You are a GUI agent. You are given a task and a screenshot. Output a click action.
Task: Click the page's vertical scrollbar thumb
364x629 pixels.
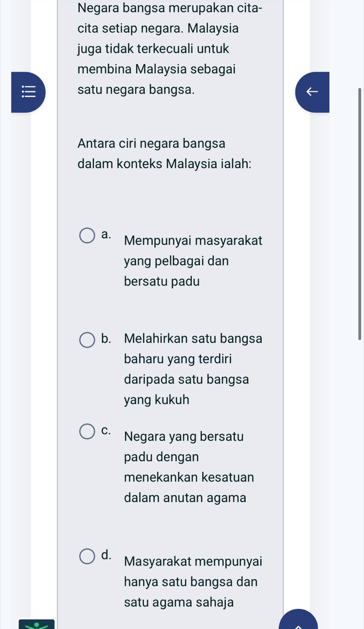[x=360, y=214]
